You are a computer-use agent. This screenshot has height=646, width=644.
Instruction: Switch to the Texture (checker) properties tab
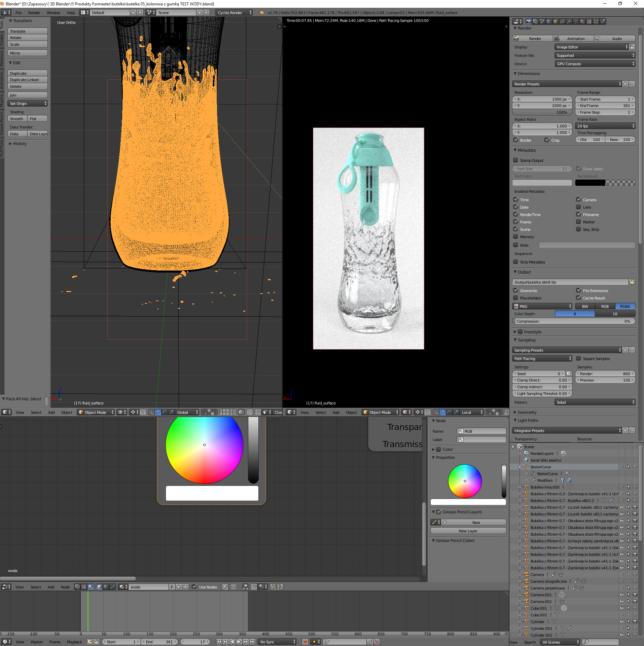589,21
